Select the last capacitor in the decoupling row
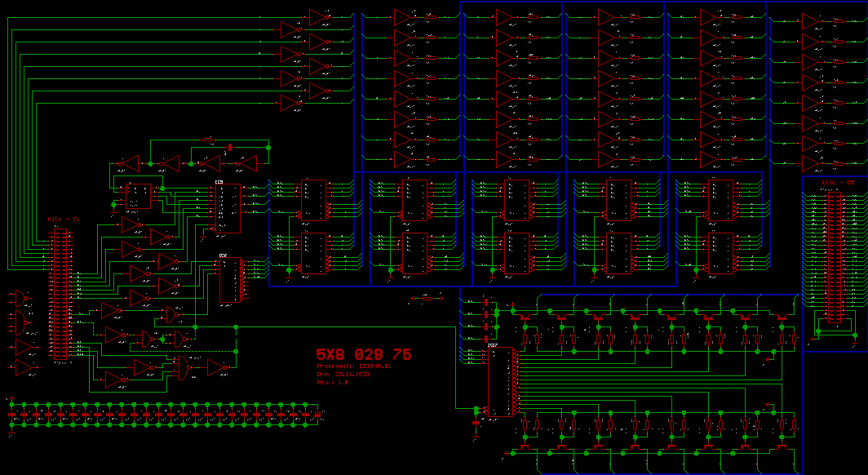 [317, 415]
